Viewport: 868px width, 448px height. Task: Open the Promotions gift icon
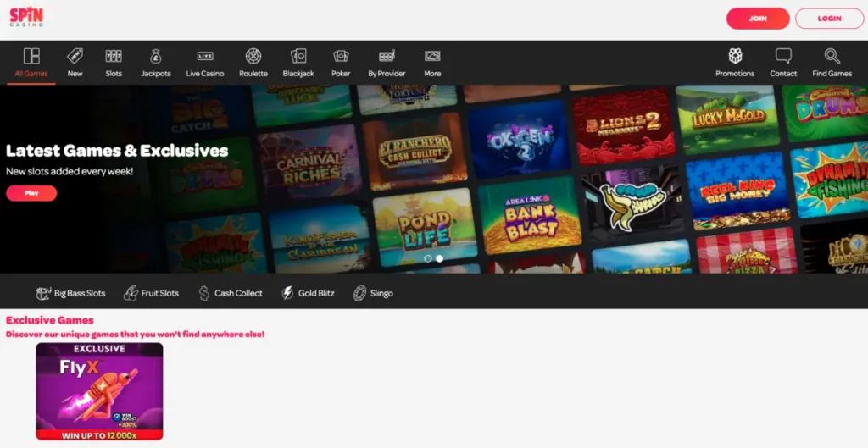click(735, 56)
